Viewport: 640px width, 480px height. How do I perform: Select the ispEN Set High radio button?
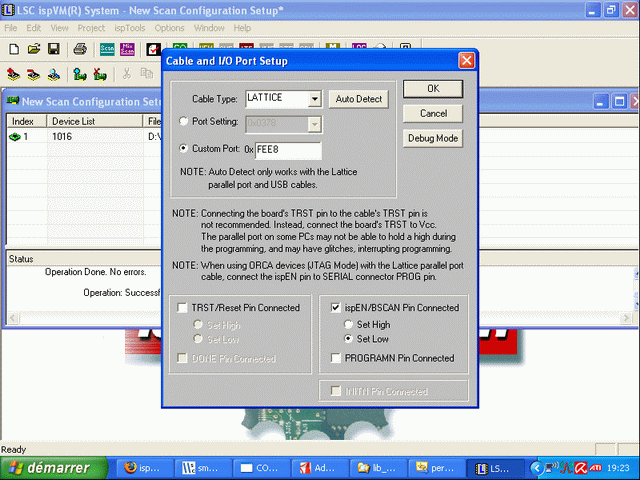coord(348,324)
